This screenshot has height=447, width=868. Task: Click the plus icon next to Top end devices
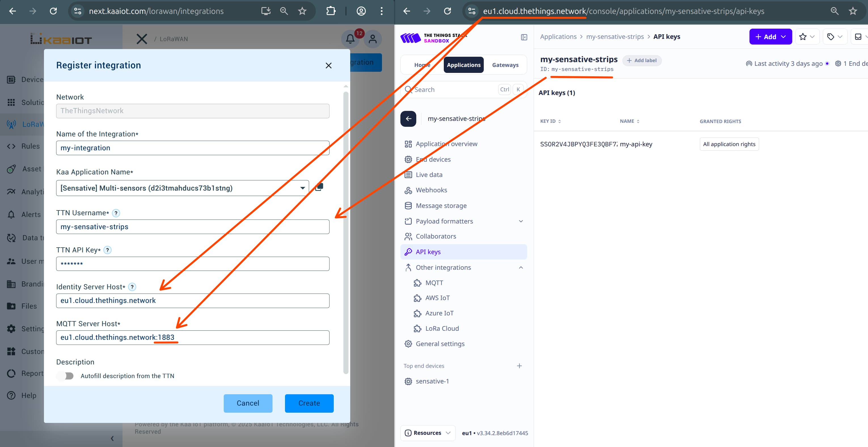point(519,366)
